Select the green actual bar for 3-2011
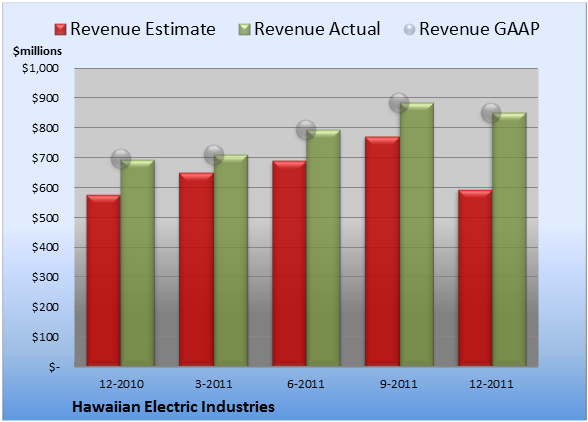This screenshot has height=422, width=588. (231, 260)
